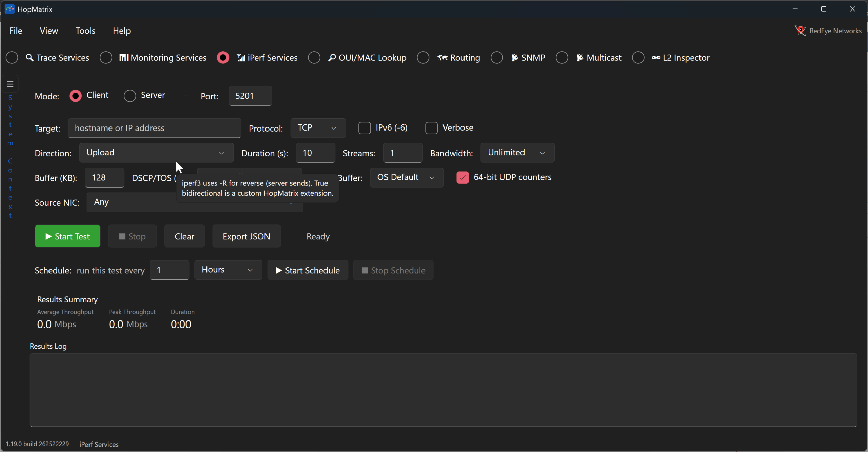
Task: Open the Tools menu
Action: [x=85, y=31]
